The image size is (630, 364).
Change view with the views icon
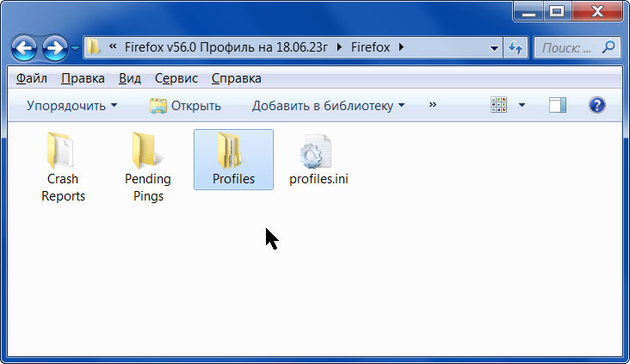498,105
